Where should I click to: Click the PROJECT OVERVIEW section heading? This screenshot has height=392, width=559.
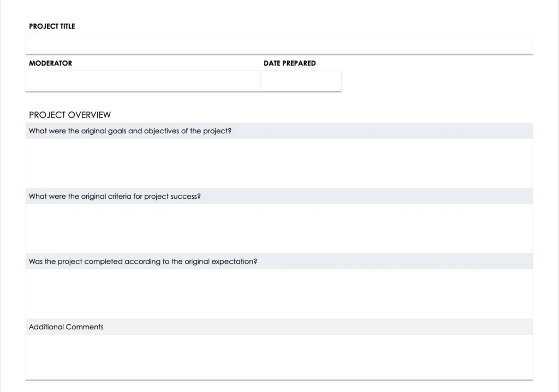70,115
